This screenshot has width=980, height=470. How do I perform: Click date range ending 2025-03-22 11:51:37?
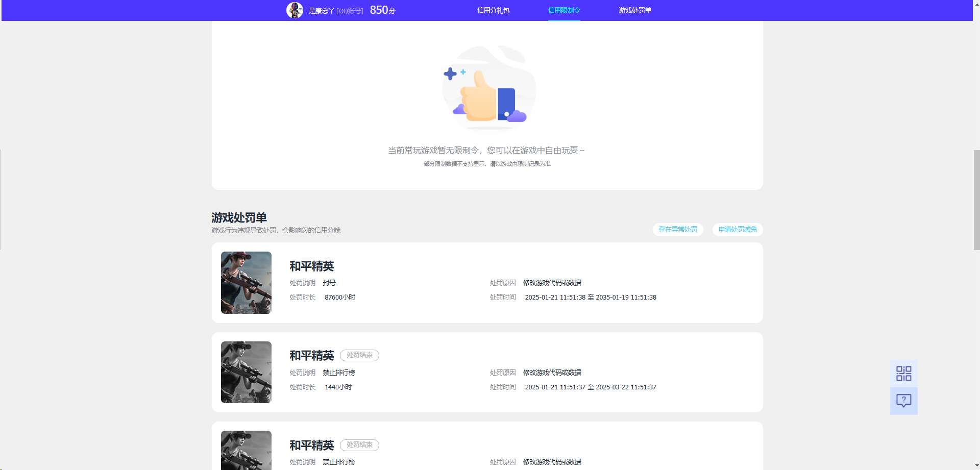point(591,387)
